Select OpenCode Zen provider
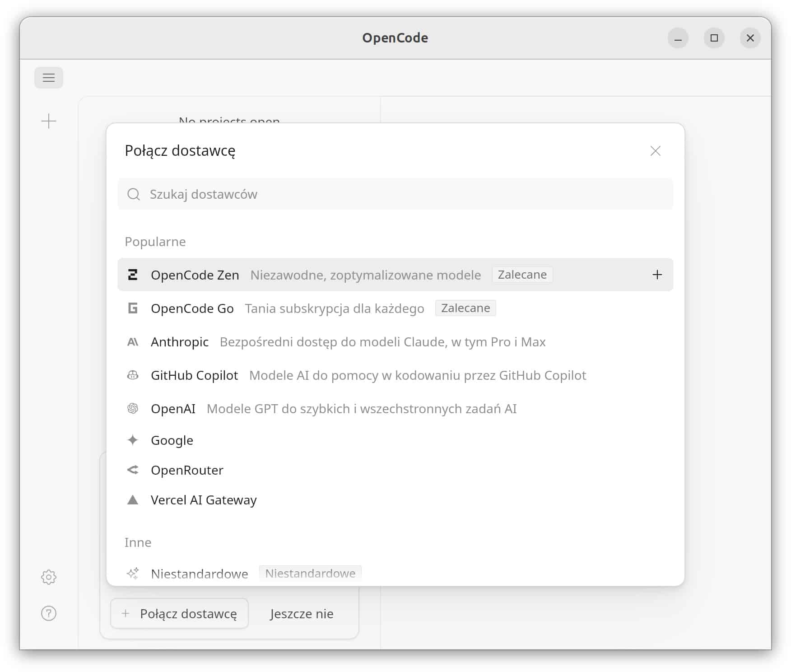The height and width of the screenshot is (672, 791). (x=395, y=275)
